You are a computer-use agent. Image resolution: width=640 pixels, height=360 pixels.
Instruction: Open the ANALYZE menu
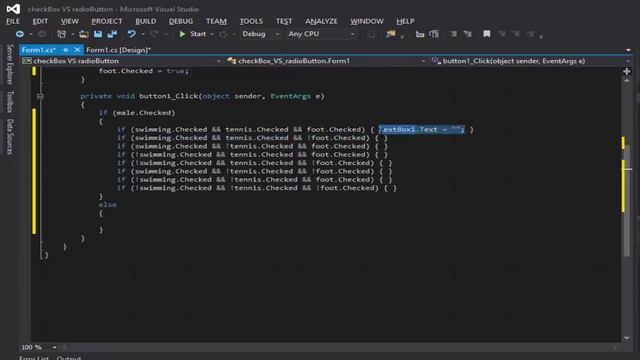coord(321,21)
